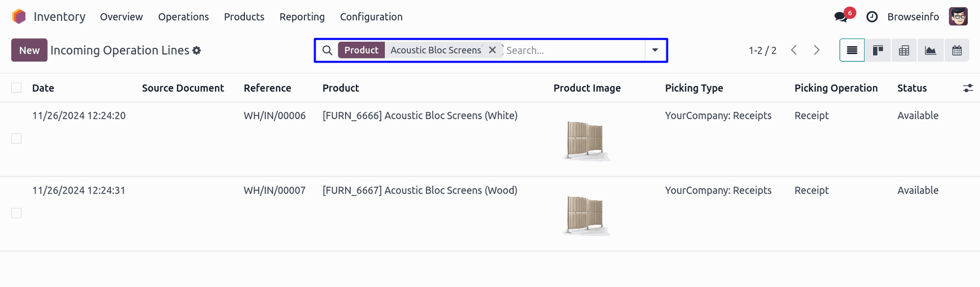Open the calendar view
Screen dimensions: 980x287
[x=957, y=50]
